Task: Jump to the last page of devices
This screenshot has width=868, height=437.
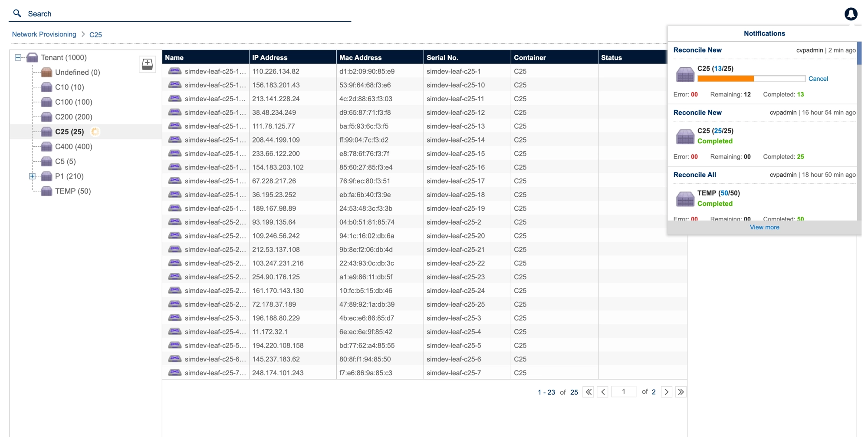Action: tap(681, 392)
